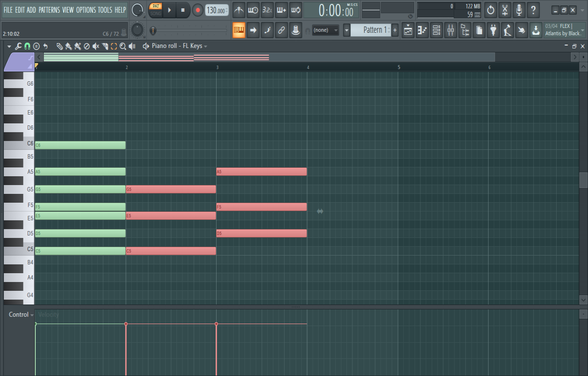
Task: Toggle auto-scroll arrow button
Action: [x=253, y=30]
